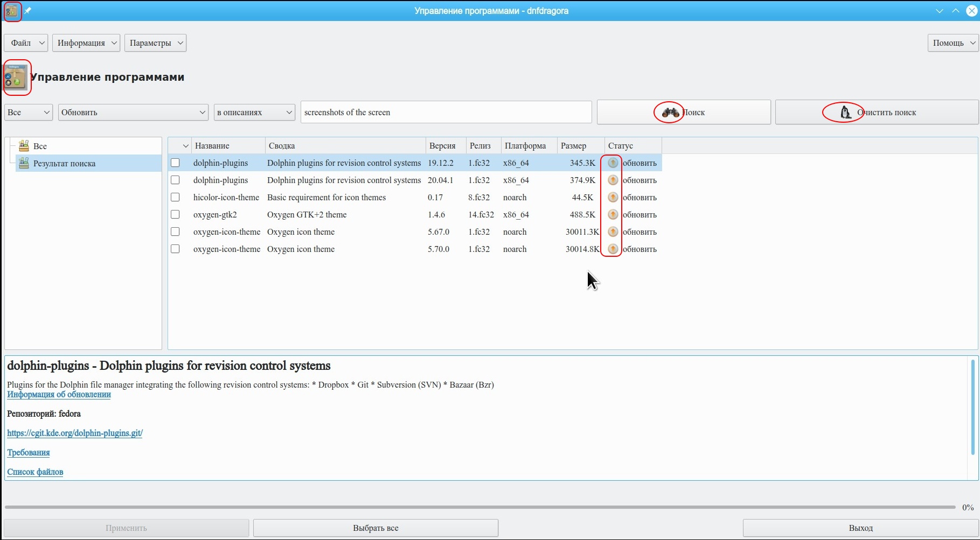Click the Поиск search button
The width and height of the screenshot is (980, 540).
coord(684,113)
